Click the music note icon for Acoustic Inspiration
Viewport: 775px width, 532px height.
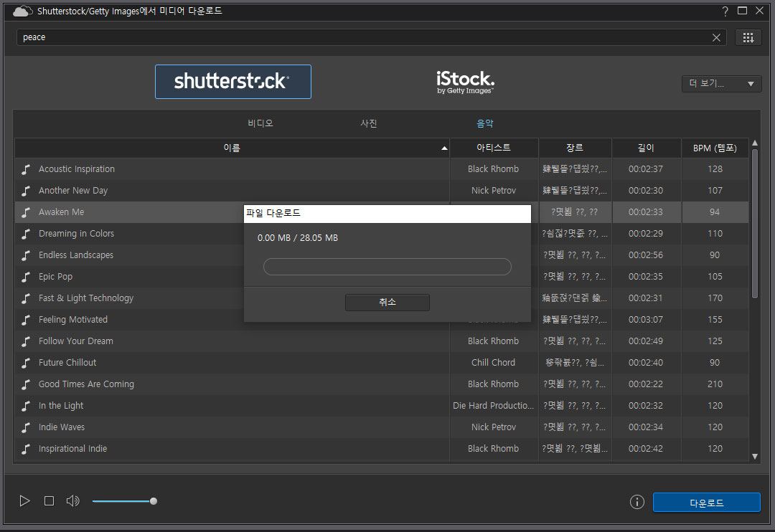(x=27, y=169)
